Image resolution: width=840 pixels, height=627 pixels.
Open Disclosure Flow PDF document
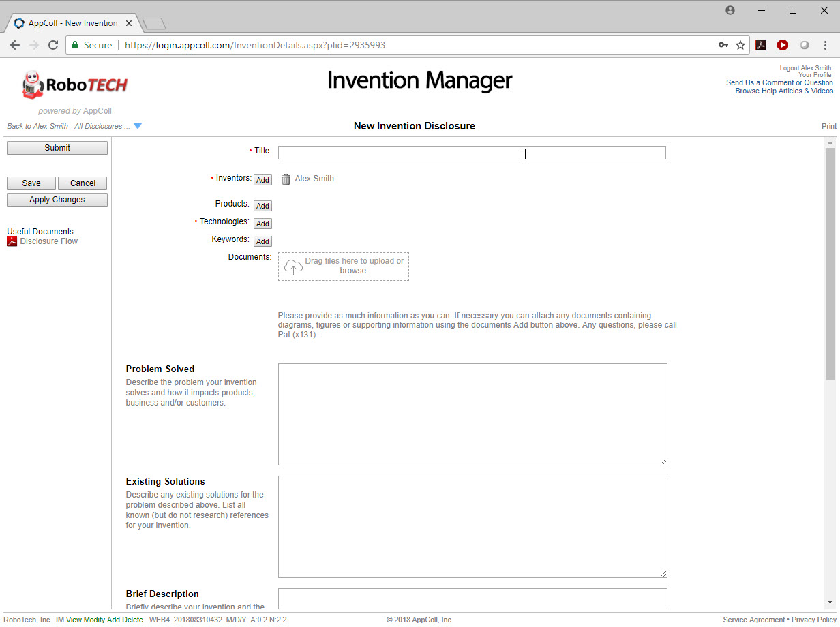(48, 241)
